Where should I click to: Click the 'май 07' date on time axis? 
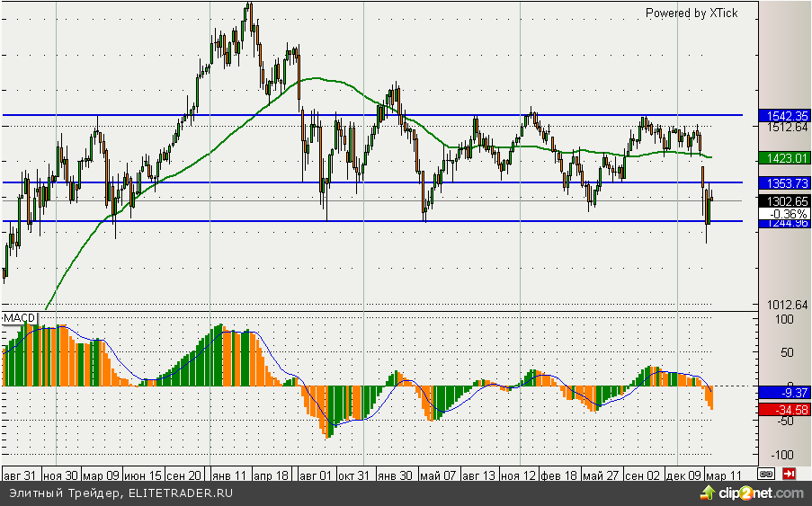(438, 474)
